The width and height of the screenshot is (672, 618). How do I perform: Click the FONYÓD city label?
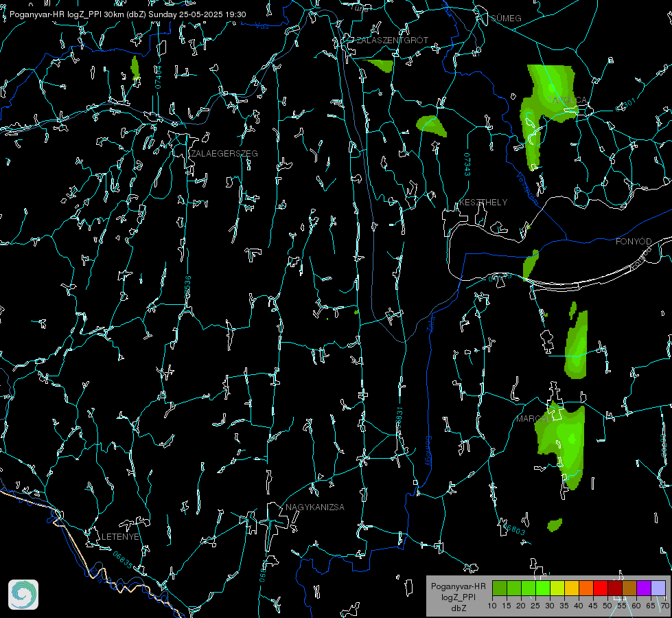pos(634,242)
